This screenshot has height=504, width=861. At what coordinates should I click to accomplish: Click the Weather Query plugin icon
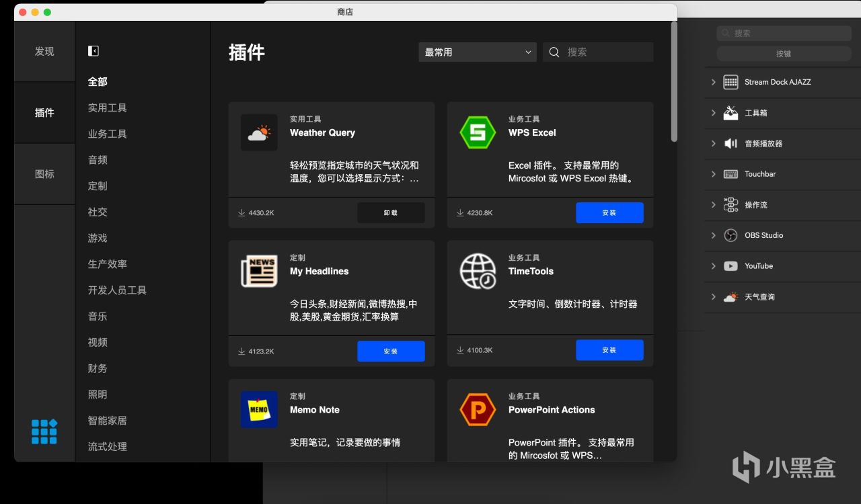[x=259, y=132]
